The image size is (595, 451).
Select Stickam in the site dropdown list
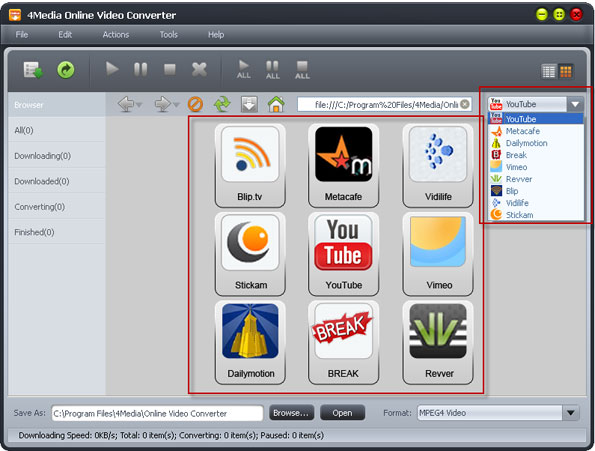click(536, 215)
